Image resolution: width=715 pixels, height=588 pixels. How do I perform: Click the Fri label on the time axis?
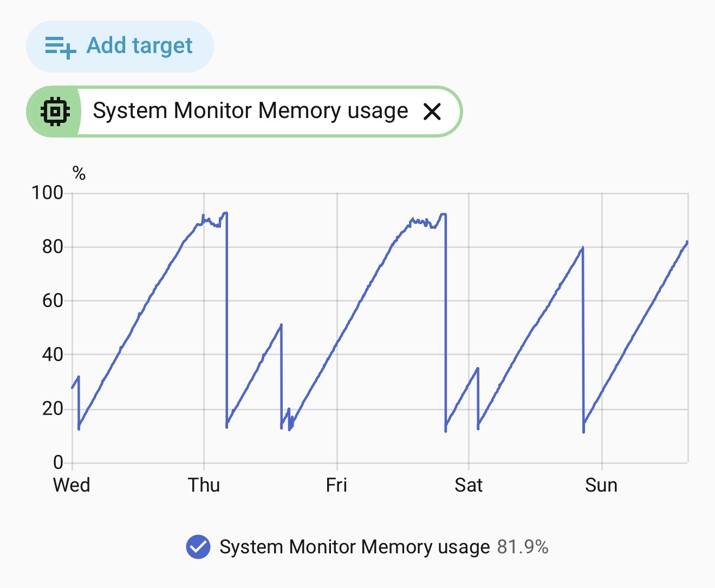(336, 485)
